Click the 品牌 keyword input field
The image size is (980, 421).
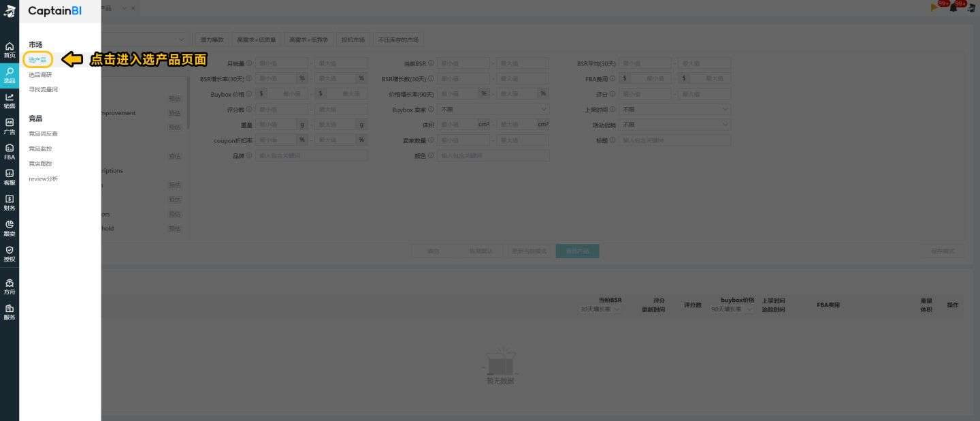pos(311,155)
